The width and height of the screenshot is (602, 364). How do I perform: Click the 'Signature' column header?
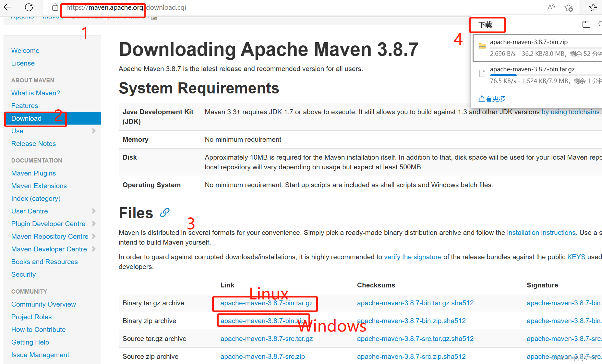click(542, 285)
